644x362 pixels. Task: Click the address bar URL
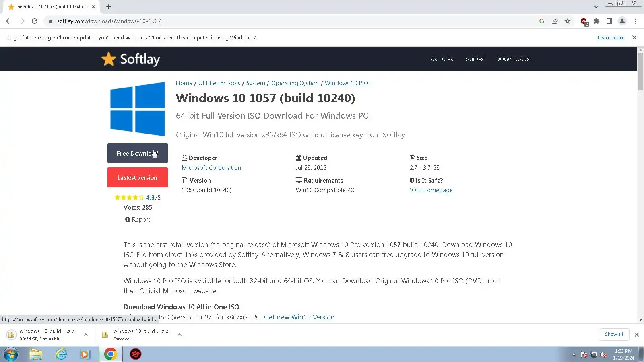109,21
